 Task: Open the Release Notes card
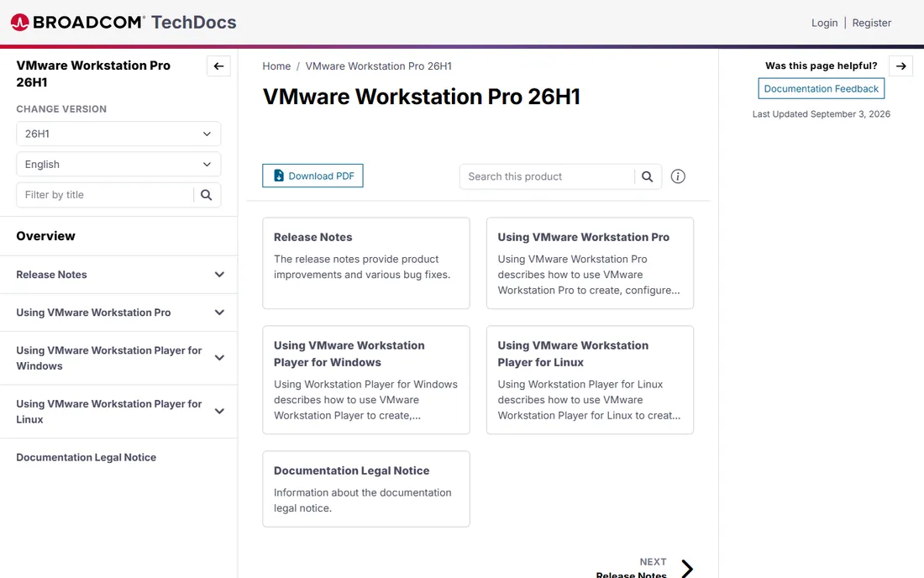[366, 263]
